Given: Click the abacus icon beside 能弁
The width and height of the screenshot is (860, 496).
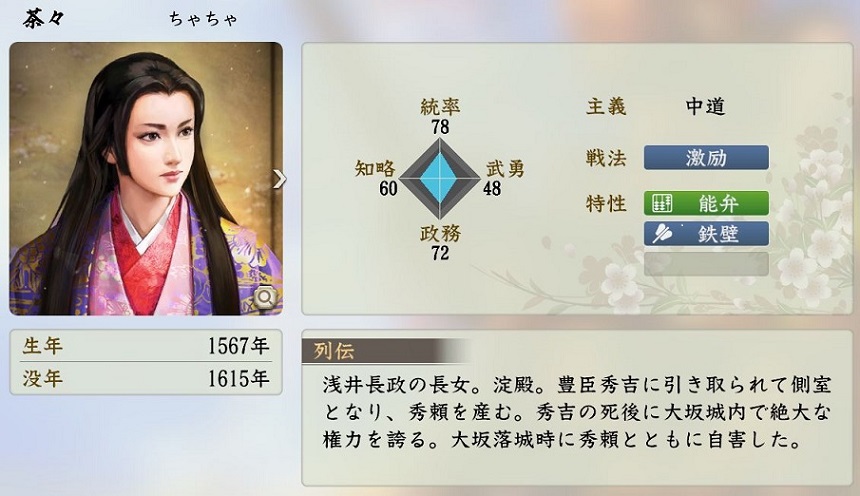Looking at the screenshot, I should point(662,204).
